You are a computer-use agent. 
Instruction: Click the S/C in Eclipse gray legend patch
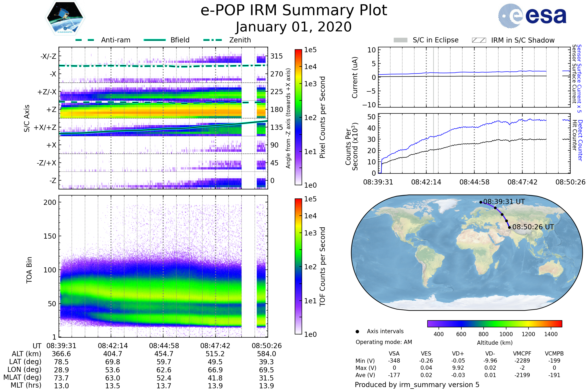[401, 40]
